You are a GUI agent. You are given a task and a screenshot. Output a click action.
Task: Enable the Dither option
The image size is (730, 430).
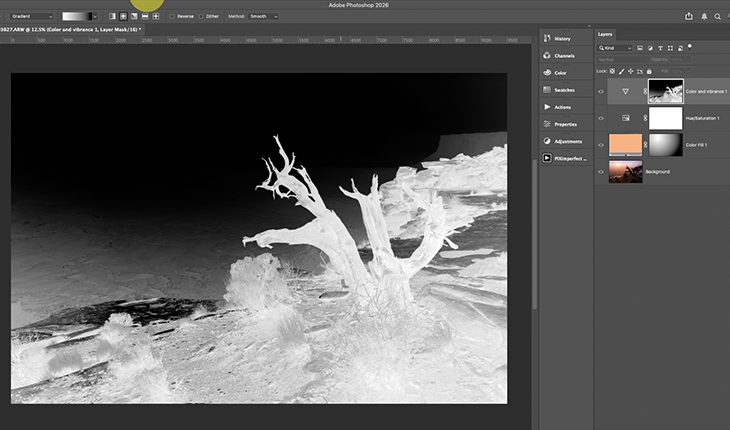(x=201, y=16)
